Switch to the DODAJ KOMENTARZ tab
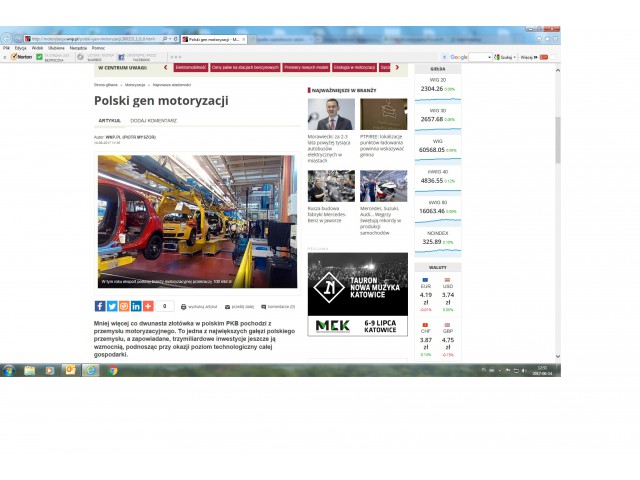The width and height of the screenshot is (640, 480). tap(149, 120)
